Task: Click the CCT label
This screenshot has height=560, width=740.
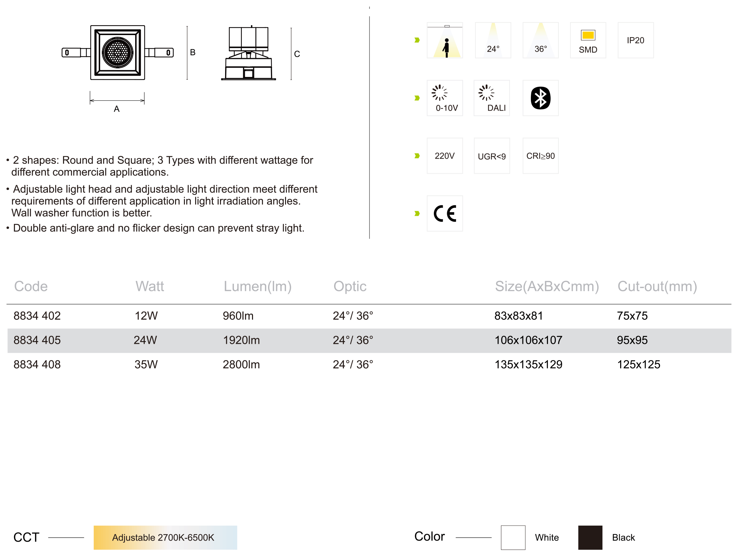Action: click(27, 538)
